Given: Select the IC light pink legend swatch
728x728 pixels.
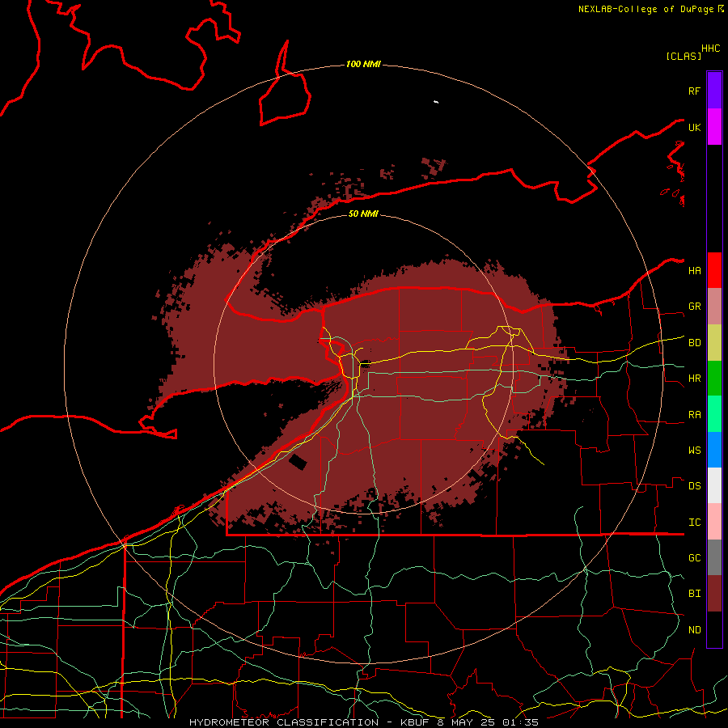Looking at the screenshot, I should pyautogui.click(x=714, y=522).
